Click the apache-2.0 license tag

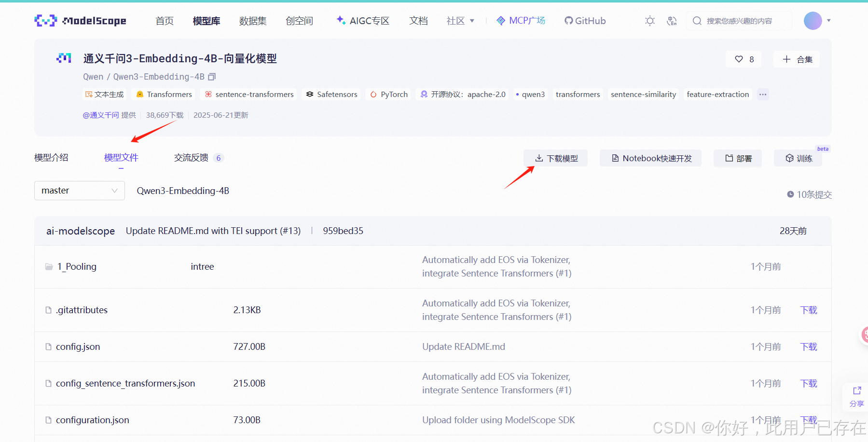463,94
